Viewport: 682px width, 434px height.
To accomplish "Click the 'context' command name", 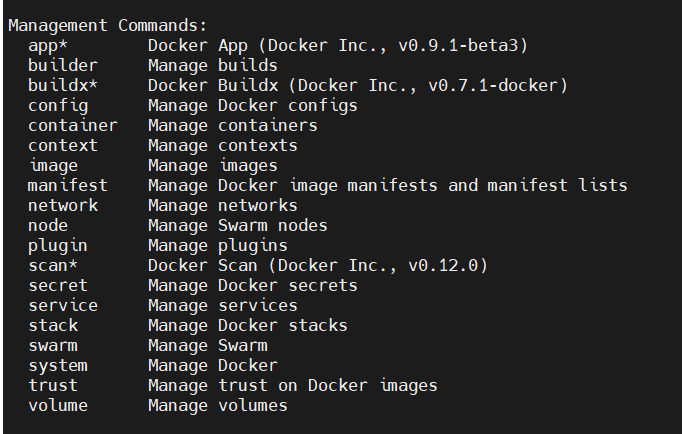I will pos(63,146).
